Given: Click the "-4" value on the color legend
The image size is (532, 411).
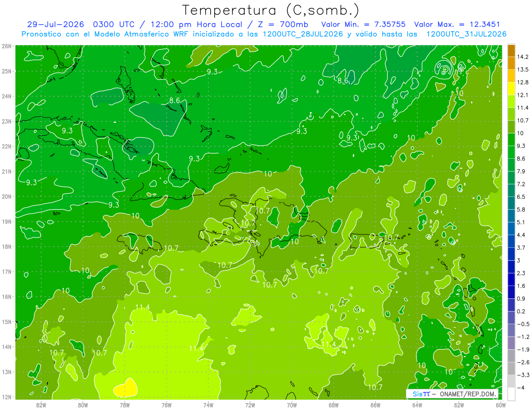Looking at the screenshot, I should tap(522, 388).
